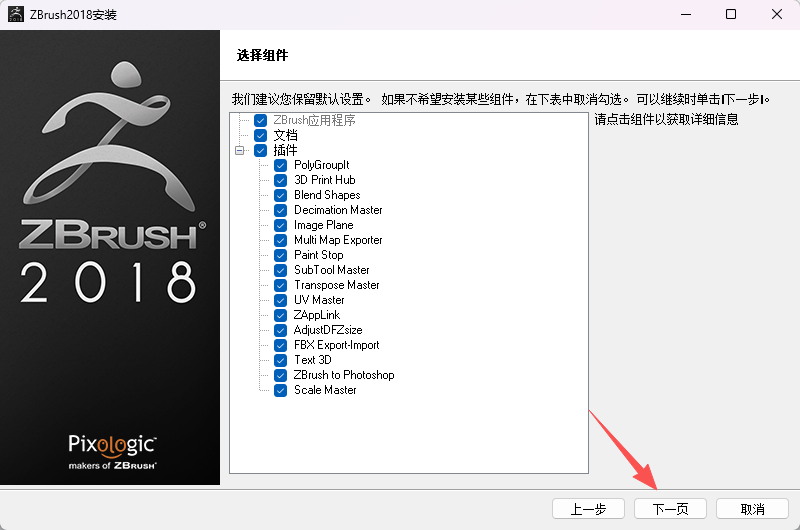Toggle the 文档 checkbox
800x530 pixels.
pyautogui.click(x=260, y=135)
